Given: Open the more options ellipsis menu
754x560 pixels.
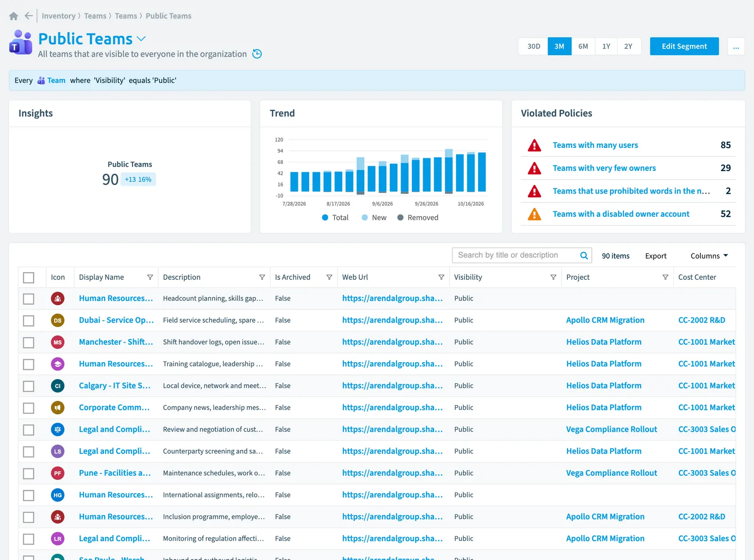Looking at the screenshot, I should click(736, 46).
